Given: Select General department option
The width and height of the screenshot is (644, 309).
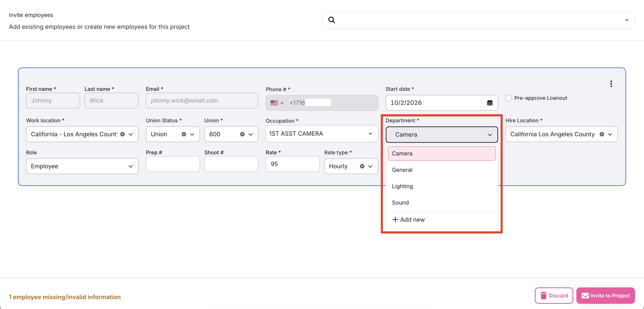Looking at the screenshot, I should coord(441,170).
